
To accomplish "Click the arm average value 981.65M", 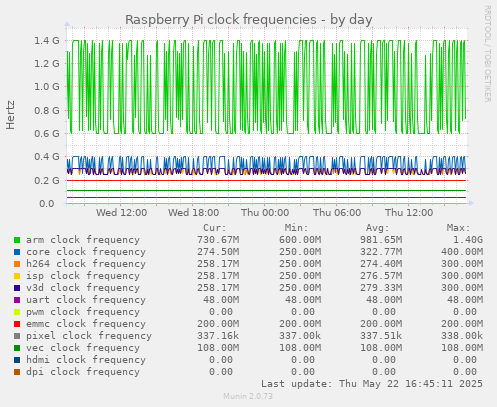I will tap(381, 240).
